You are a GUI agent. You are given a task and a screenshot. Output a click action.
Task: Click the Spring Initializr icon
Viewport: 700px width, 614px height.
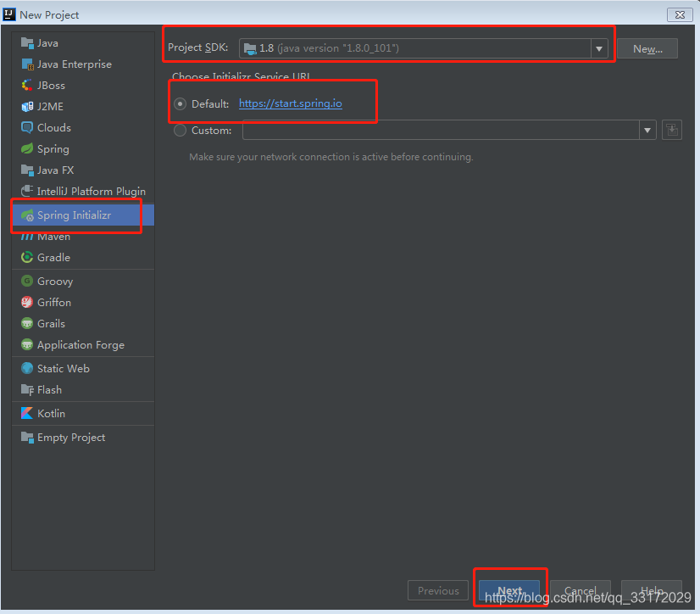click(x=27, y=215)
